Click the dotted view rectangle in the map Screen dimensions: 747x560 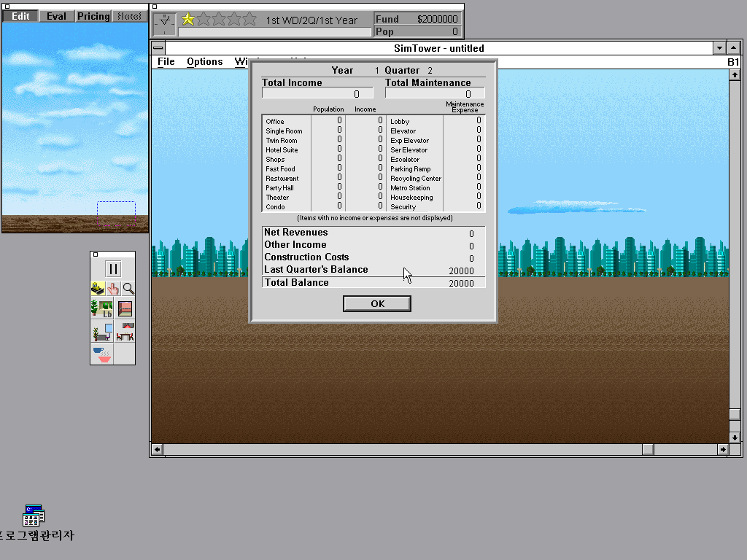tap(116, 214)
